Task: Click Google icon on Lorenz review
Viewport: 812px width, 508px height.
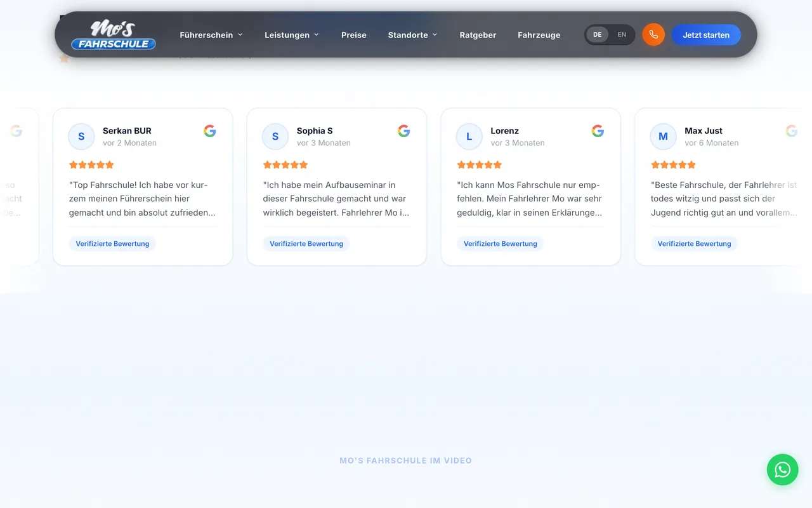Action: 598,131
